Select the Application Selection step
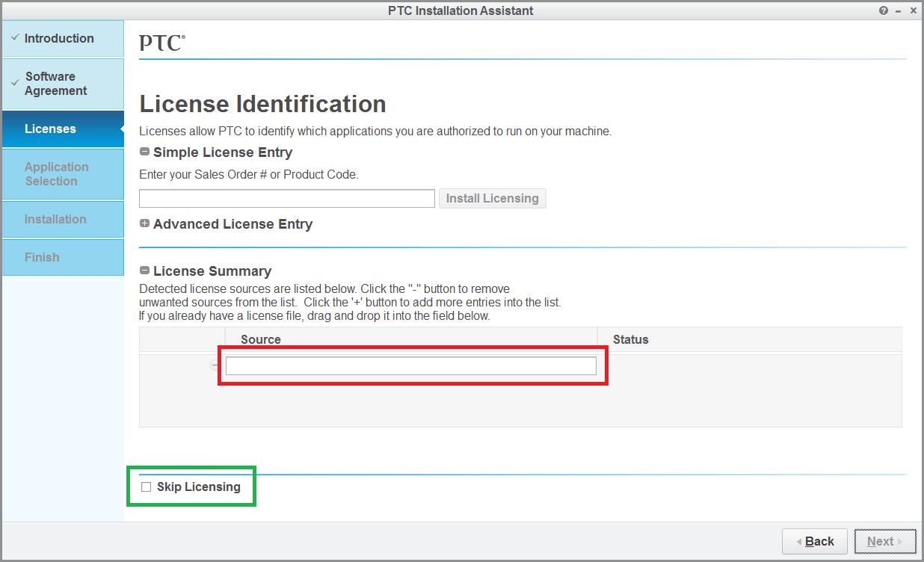 coord(63,174)
